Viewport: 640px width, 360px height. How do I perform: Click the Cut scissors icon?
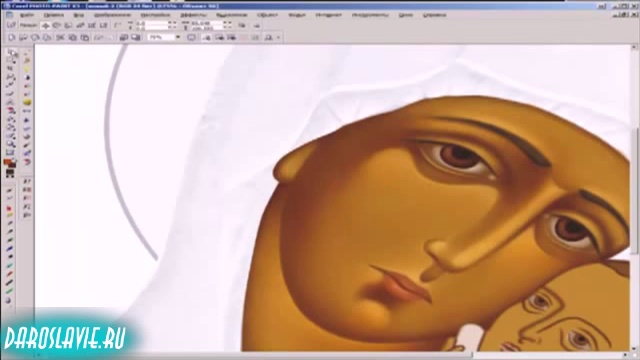[60, 38]
